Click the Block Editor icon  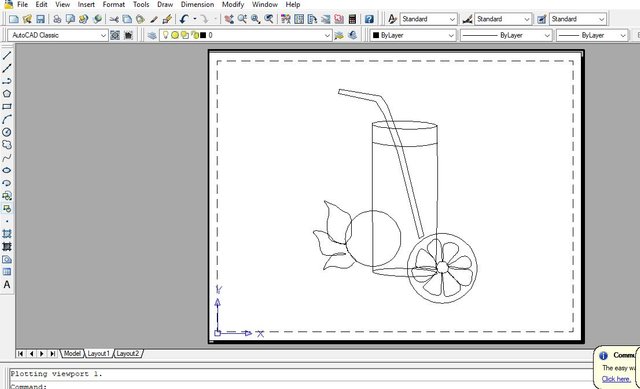tap(167, 19)
